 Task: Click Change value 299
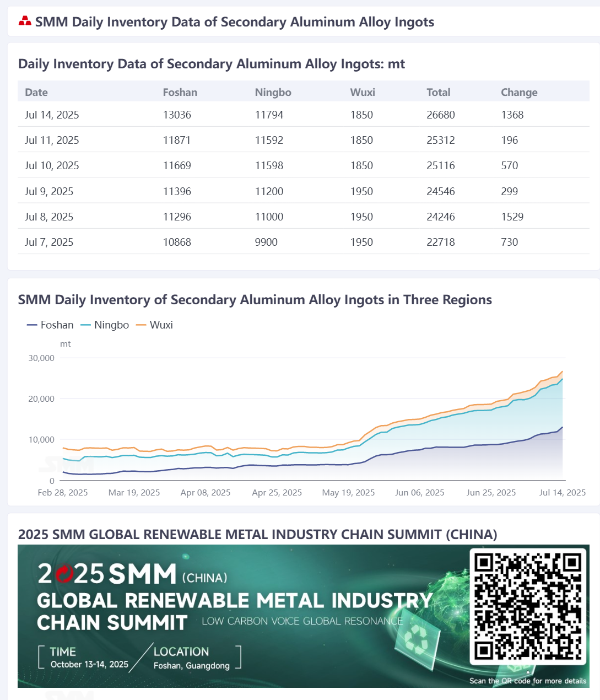[510, 191]
